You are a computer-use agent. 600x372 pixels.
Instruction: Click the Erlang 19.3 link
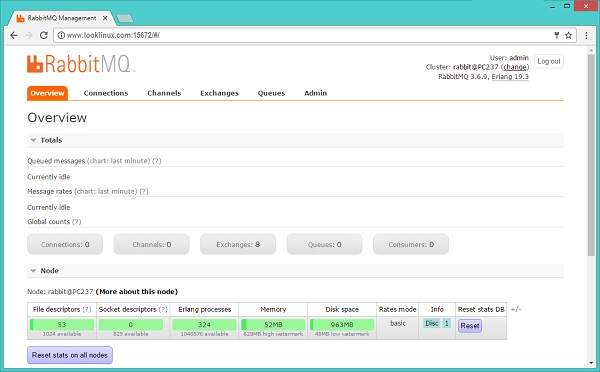coord(510,77)
